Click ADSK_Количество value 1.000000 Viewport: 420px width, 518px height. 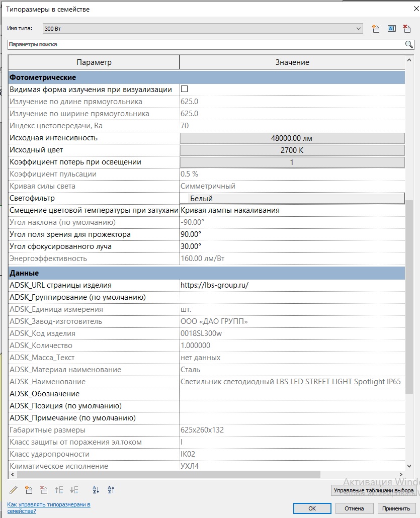pyautogui.click(x=195, y=346)
